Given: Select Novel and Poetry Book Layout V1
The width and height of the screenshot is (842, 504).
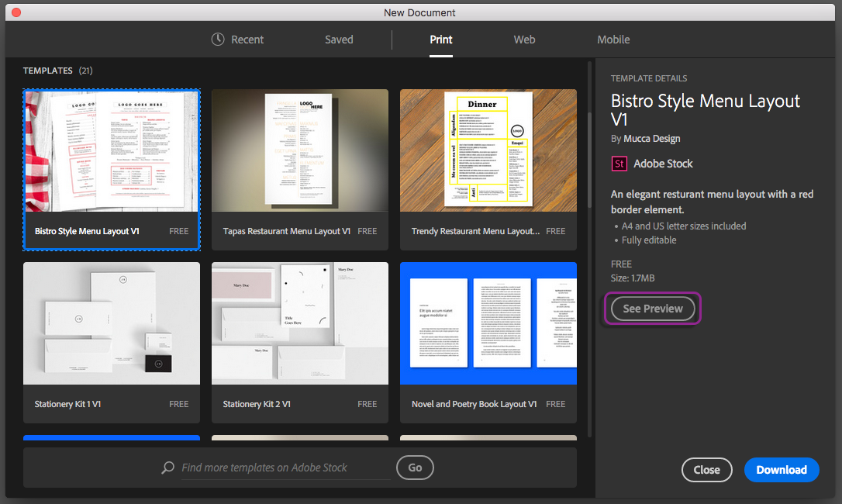Looking at the screenshot, I should (488, 323).
